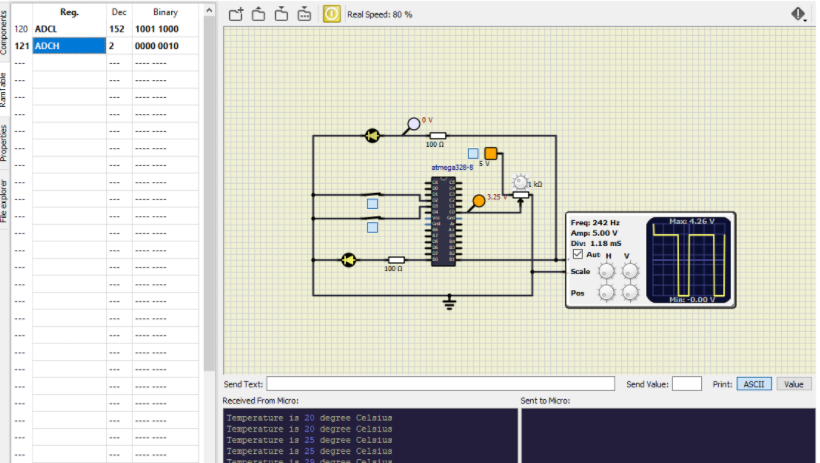Select the binary value 0000 0010 cell
The width and height of the screenshot is (820, 463).
tap(165, 46)
